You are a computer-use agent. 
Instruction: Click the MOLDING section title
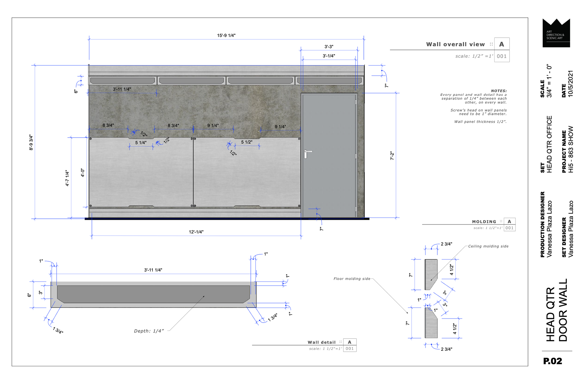484,222
